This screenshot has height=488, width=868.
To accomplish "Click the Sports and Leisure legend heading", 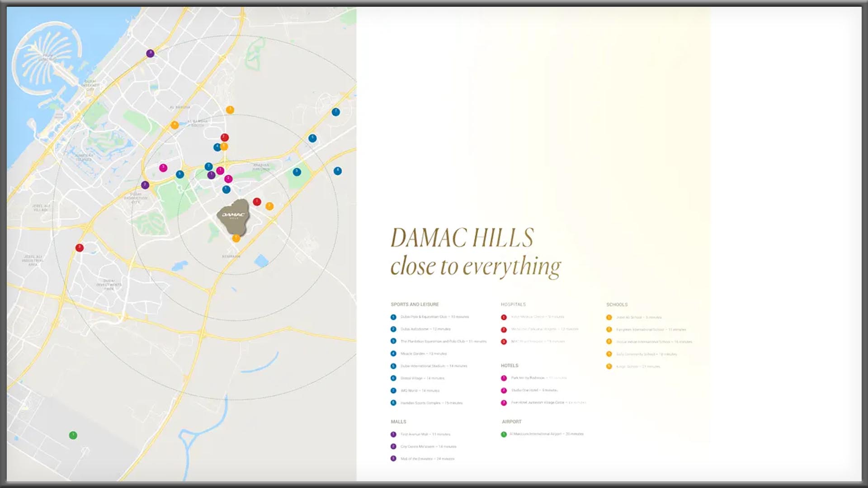I will click(x=415, y=305).
